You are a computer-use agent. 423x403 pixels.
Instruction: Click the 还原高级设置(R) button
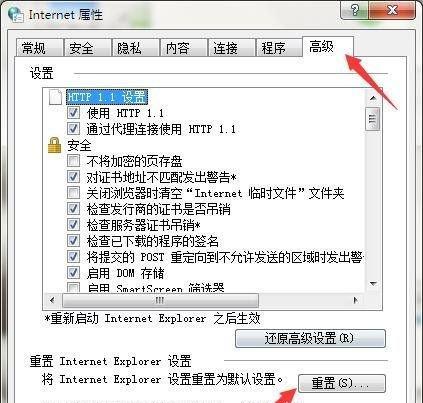310,339
